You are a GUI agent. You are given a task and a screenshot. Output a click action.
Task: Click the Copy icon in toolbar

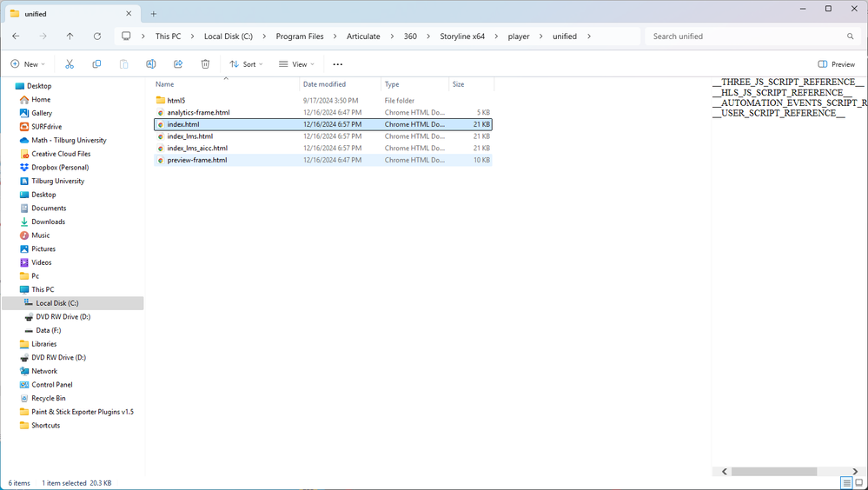click(96, 64)
